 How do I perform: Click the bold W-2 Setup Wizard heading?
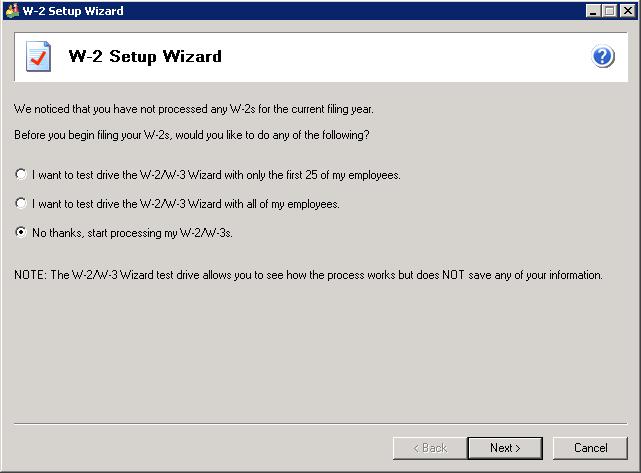[145, 57]
